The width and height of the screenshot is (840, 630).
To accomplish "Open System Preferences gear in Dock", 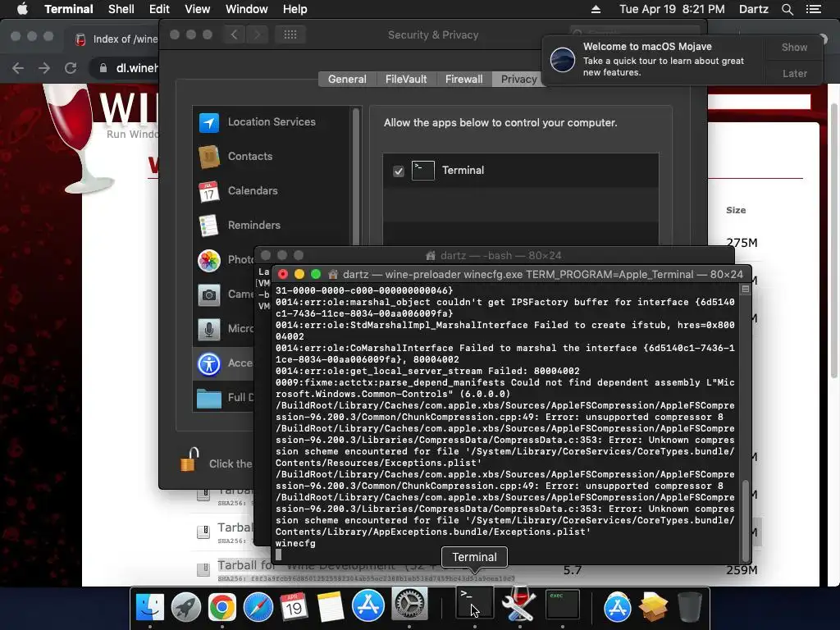I will (x=409, y=605).
